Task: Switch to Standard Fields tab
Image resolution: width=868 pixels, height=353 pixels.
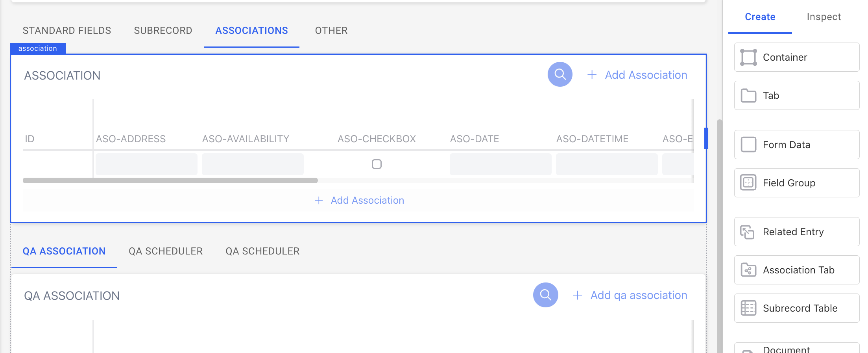Action: (67, 31)
